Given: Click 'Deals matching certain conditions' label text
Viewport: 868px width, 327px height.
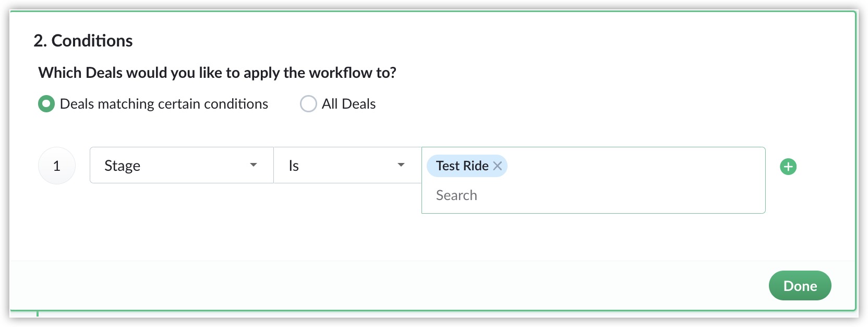Looking at the screenshot, I should tap(164, 104).
